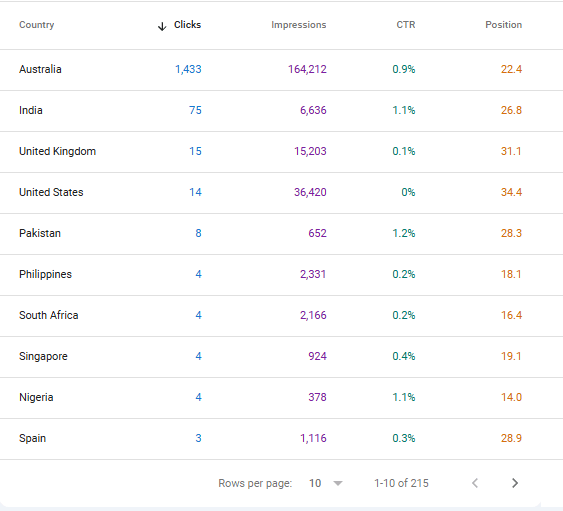
Task: Select the Spain row
Action: 282,438
